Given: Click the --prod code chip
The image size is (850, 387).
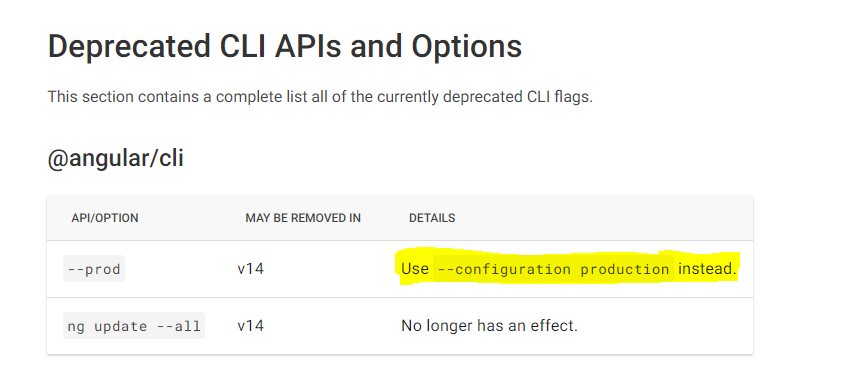Looking at the screenshot, I should coord(94,269).
